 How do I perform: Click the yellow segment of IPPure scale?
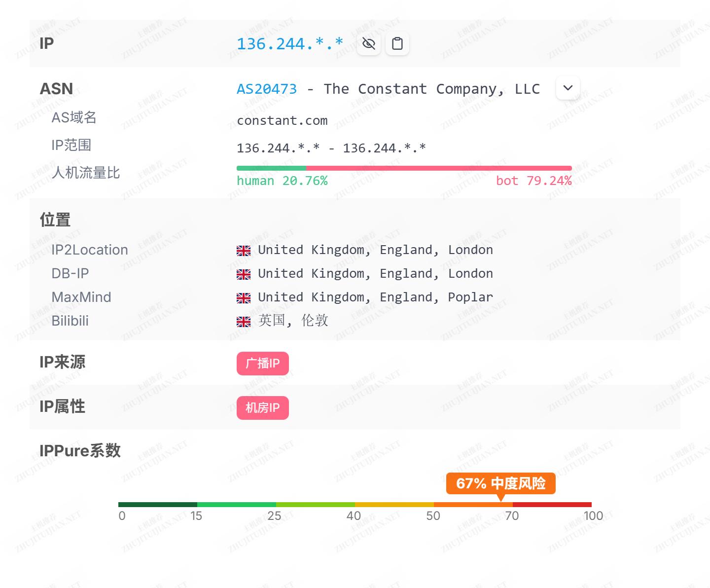pos(394,505)
